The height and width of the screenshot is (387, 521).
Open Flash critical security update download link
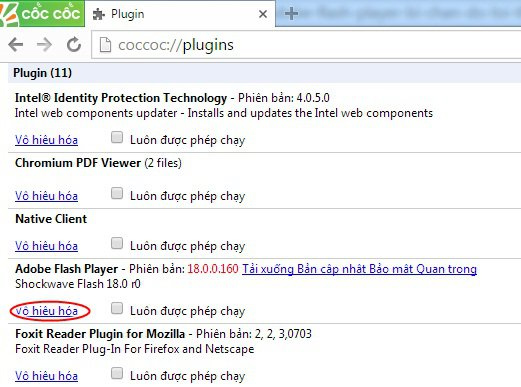(359, 269)
